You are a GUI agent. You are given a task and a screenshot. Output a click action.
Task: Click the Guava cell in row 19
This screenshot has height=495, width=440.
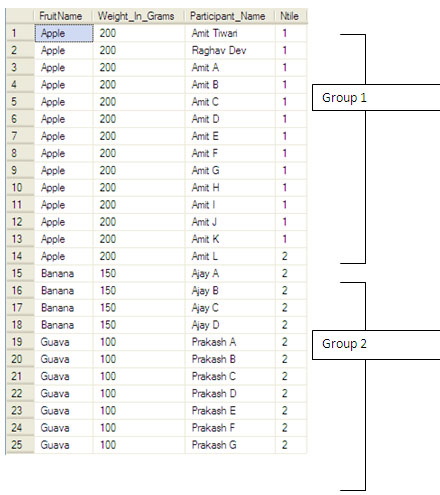pyautogui.click(x=64, y=342)
